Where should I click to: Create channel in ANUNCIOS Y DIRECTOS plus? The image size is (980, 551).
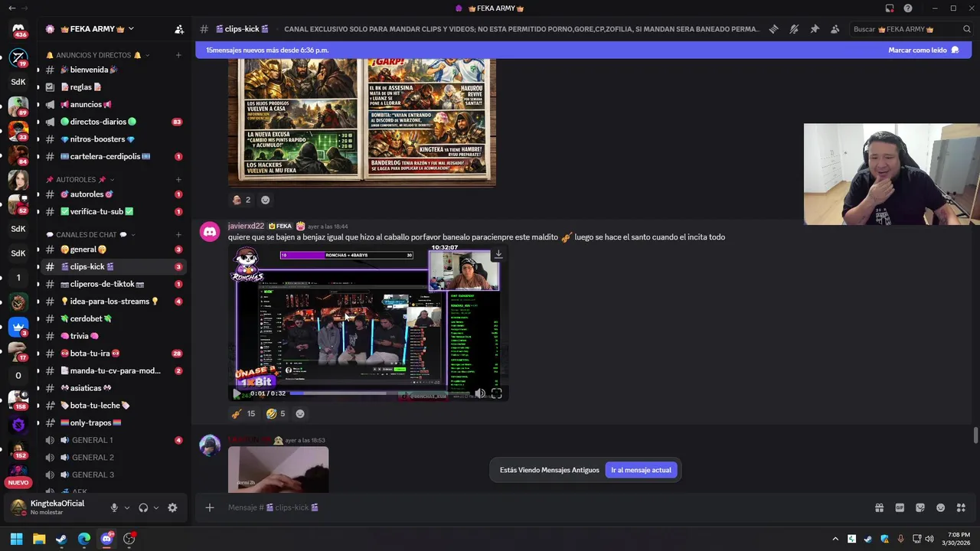click(178, 55)
